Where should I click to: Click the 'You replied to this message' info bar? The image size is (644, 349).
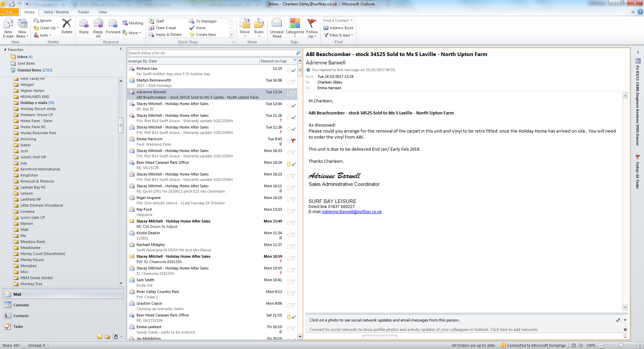tap(351, 70)
